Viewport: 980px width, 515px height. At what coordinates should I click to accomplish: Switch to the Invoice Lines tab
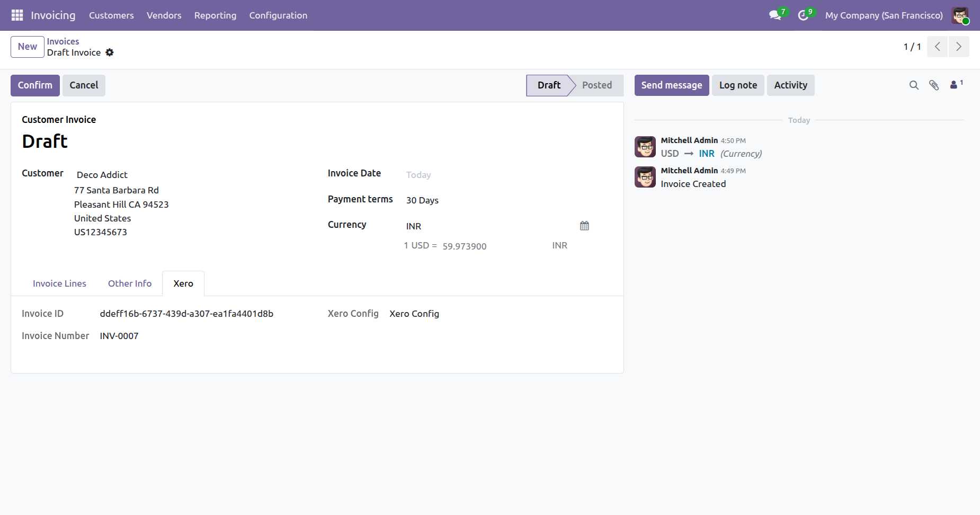tap(59, 283)
